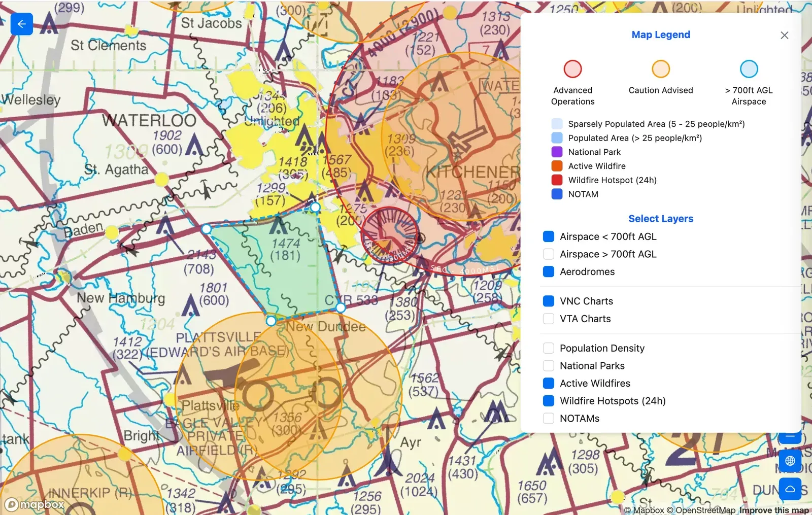Click the St Jacobs label on the map
812x515 pixels.
coord(212,23)
